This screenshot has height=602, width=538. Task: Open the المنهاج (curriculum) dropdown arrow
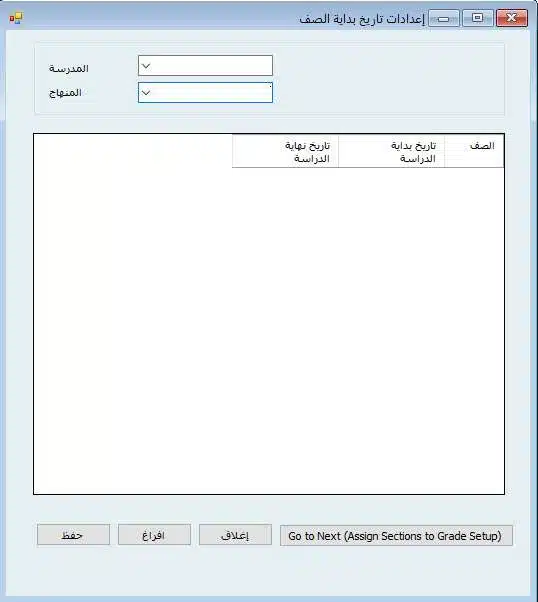[x=146, y=93]
